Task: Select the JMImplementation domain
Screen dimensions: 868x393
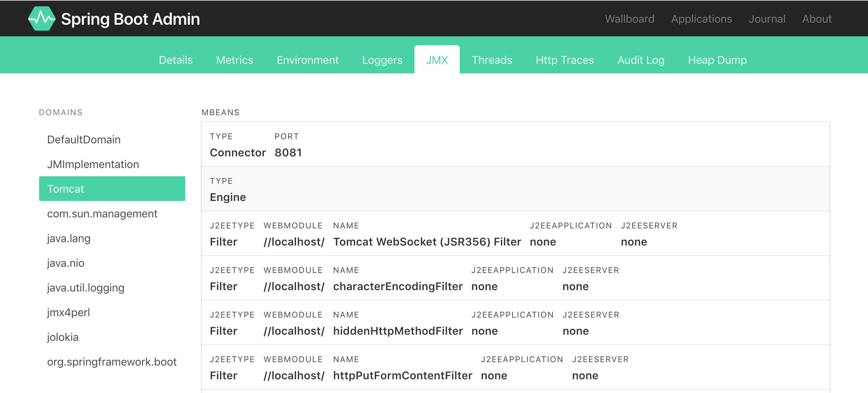Action: (112, 164)
